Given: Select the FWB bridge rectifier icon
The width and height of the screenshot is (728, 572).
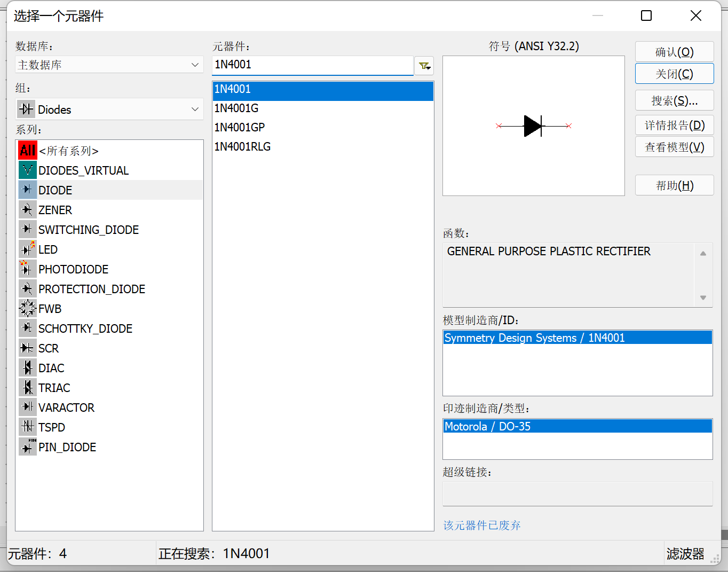Looking at the screenshot, I should (28, 309).
